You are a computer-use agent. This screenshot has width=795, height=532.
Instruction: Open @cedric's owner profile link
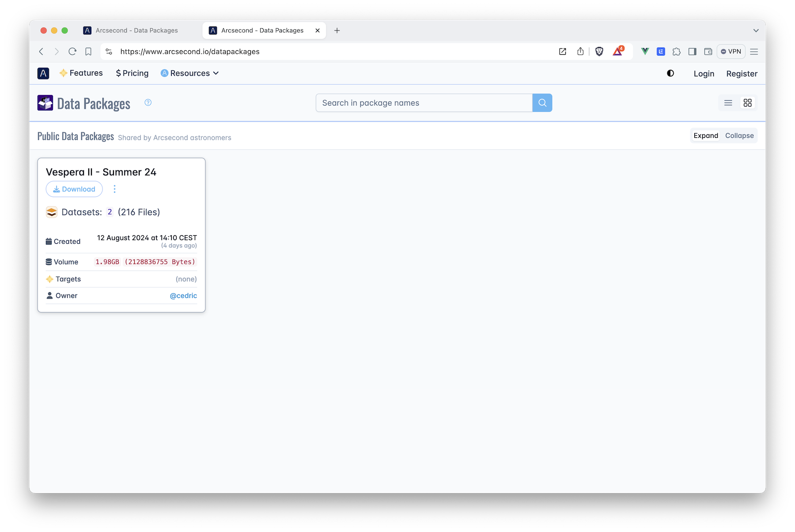(183, 295)
